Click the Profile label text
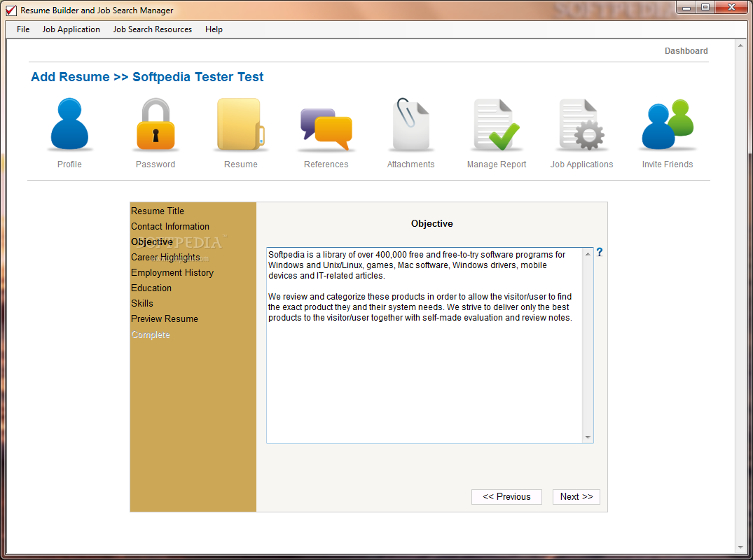Screen dimensions: 753x560 (69, 164)
